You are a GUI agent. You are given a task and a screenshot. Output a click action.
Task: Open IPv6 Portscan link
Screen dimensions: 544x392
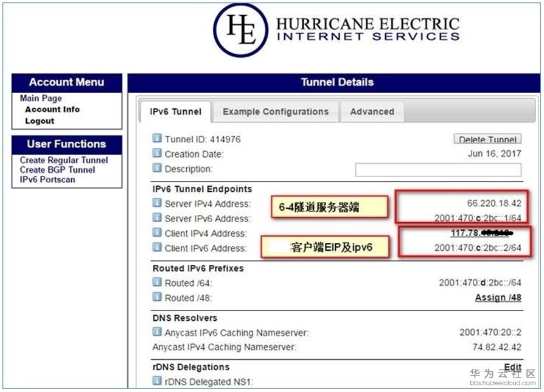(x=47, y=180)
